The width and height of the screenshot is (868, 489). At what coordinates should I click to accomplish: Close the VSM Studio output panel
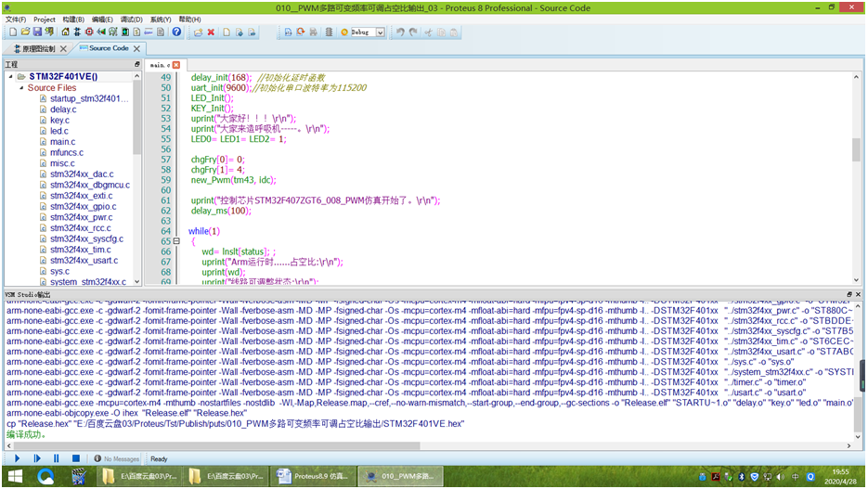point(858,294)
